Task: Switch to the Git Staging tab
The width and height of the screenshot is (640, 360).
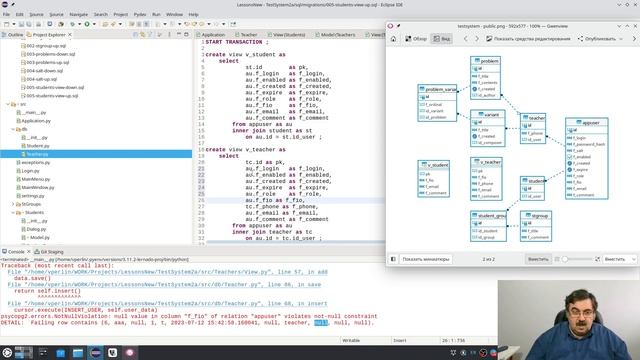Action: click(x=49, y=252)
